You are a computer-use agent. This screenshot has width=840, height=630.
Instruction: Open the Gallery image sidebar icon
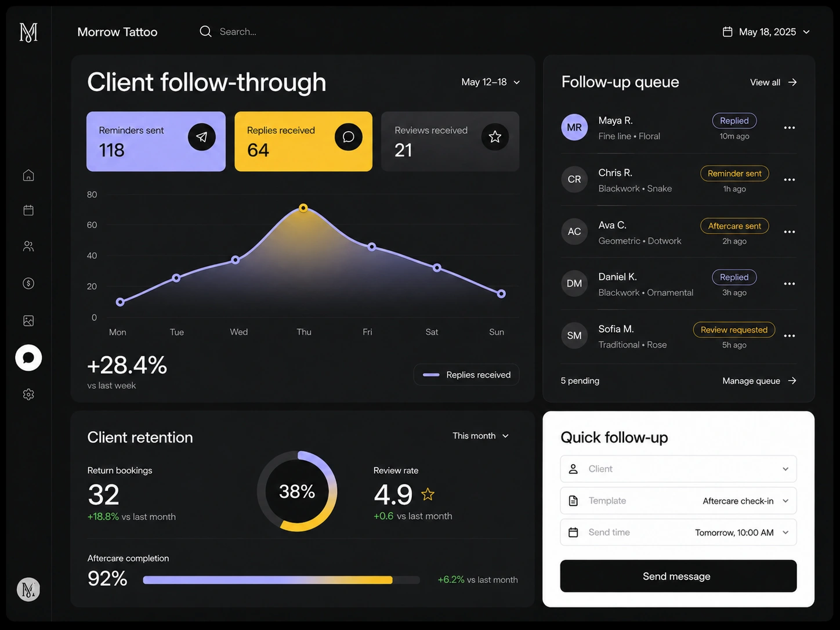[x=28, y=320]
